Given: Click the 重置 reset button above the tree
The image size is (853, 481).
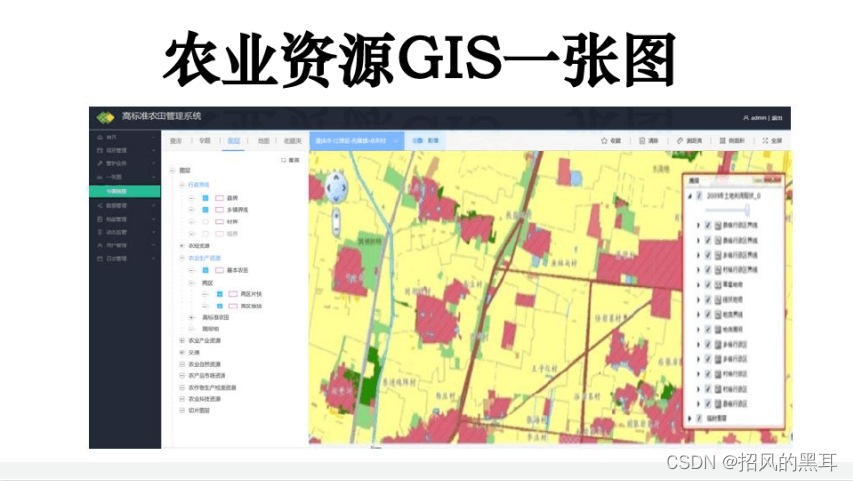Looking at the screenshot, I should pyautogui.click(x=290, y=161).
